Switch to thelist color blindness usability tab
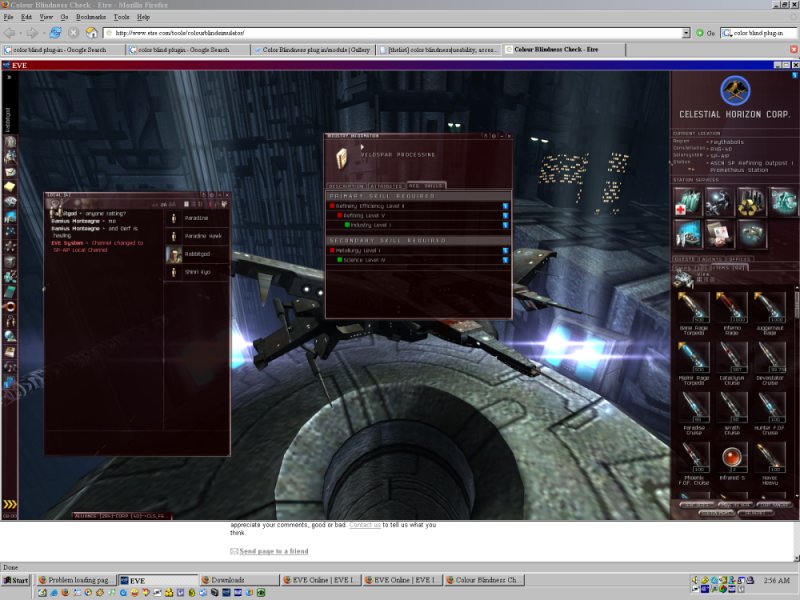The width and height of the screenshot is (800, 600). (439, 49)
